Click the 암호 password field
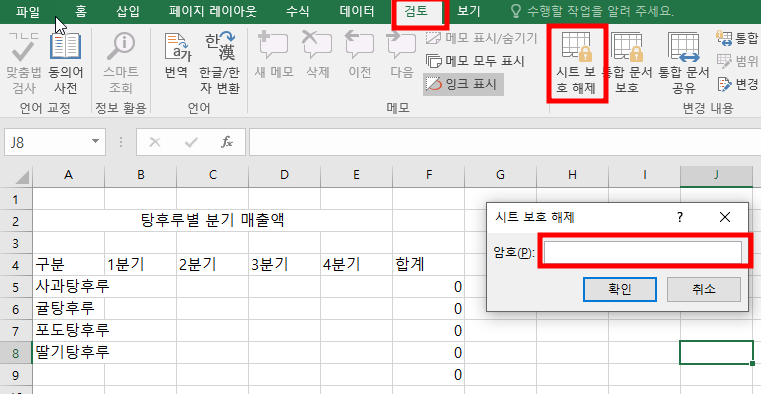Viewport: 761px width, 394px height. [642, 252]
